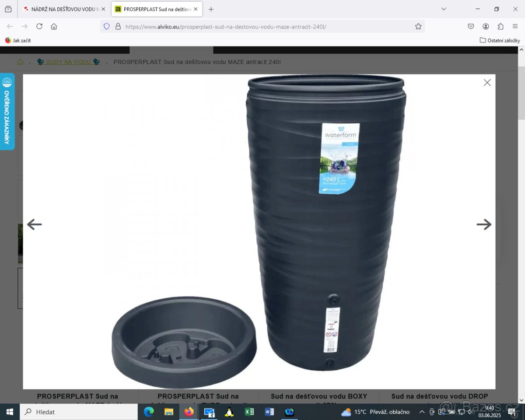Expand the hidden system tray icons
The height and width of the screenshot is (420, 525).
[422, 412]
